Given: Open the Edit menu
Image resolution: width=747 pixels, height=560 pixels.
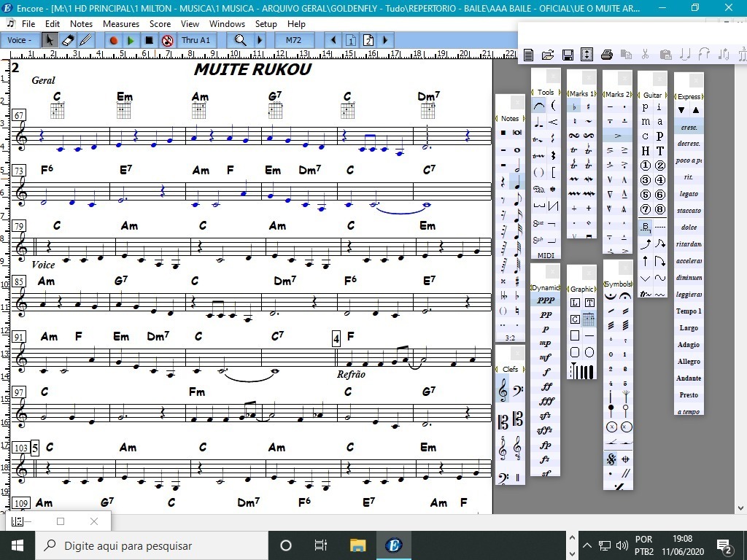Looking at the screenshot, I should coord(53,24).
